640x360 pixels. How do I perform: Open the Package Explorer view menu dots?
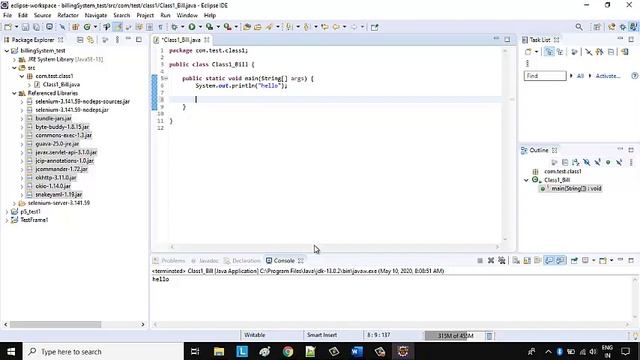click(x=117, y=40)
